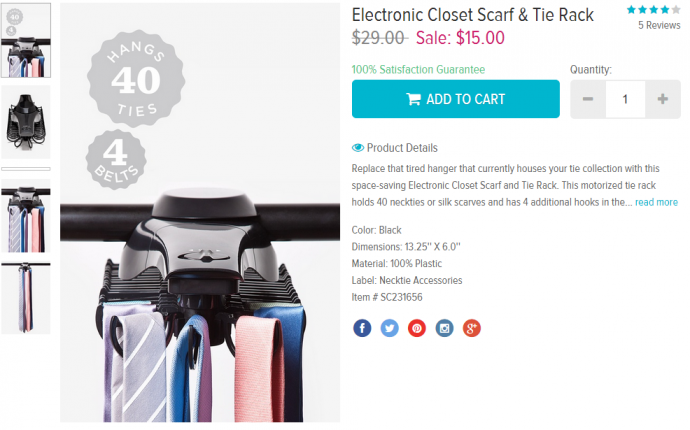This screenshot has height=430, width=690.
Task: Open the 5 Reviews link
Action: (x=659, y=26)
